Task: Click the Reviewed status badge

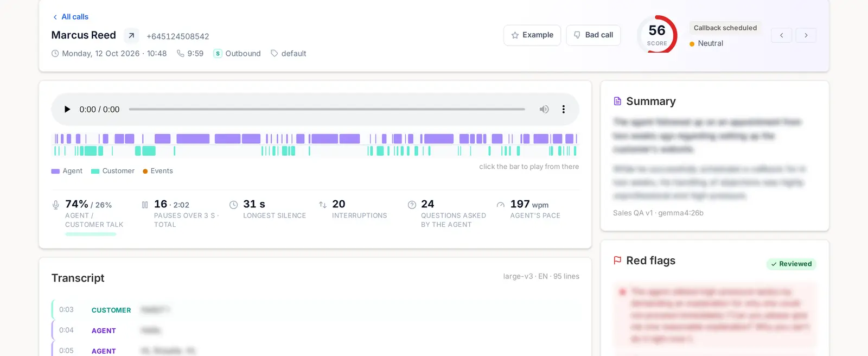Action: coord(792,264)
